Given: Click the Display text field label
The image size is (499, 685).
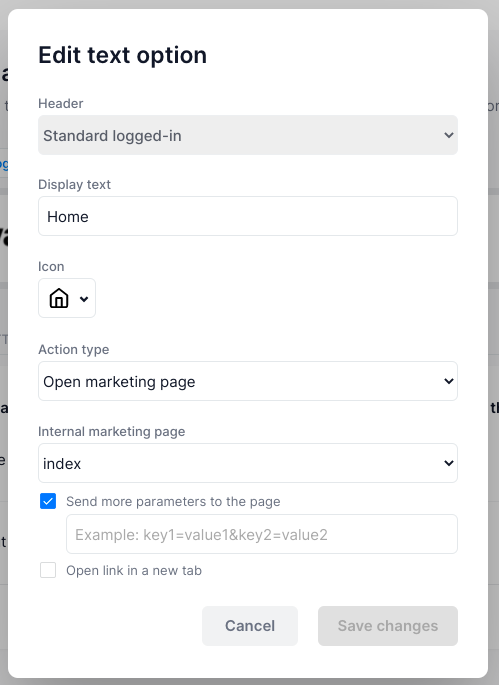Looking at the screenshot, I should coord(74,184).
